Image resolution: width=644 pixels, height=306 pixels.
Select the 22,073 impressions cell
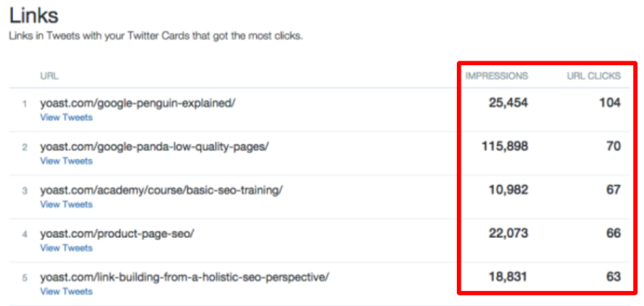tap(508, 233)
